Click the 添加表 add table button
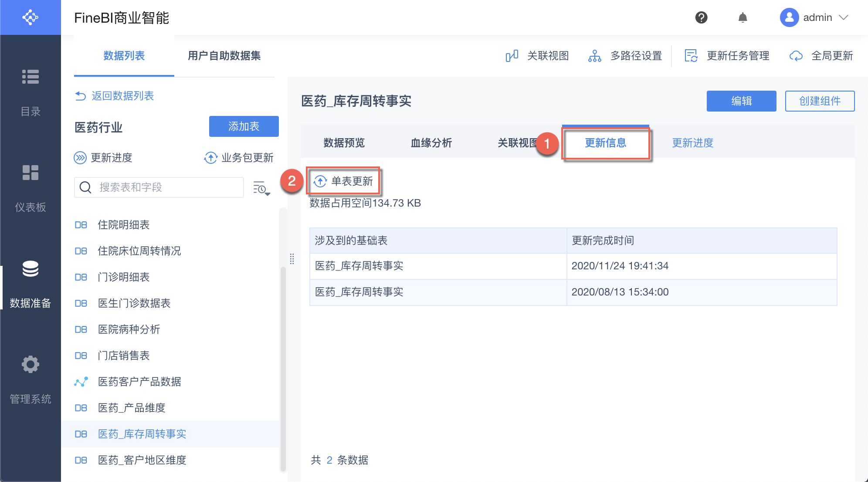This screenshot has width=868, height=482. (x=244, y=126)
